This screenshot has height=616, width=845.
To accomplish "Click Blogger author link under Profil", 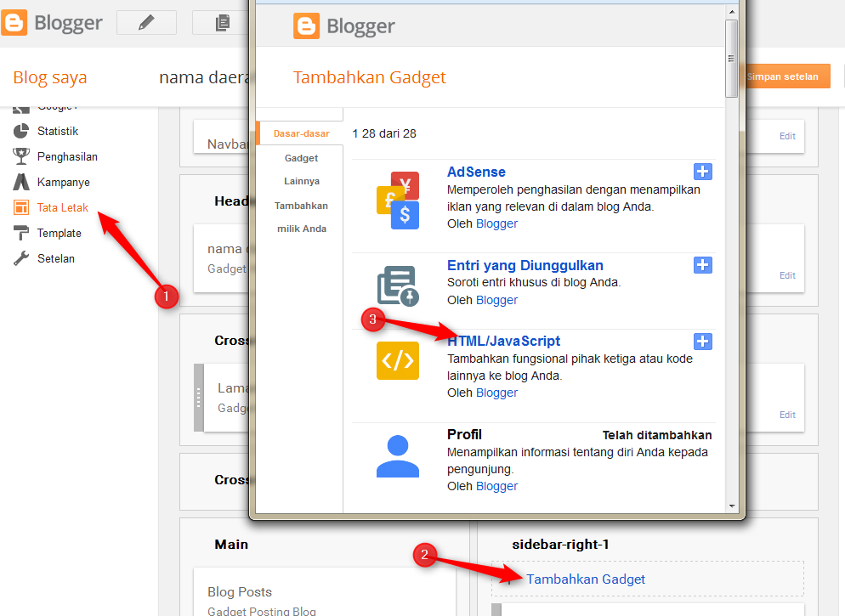I will tap(496, 486).
